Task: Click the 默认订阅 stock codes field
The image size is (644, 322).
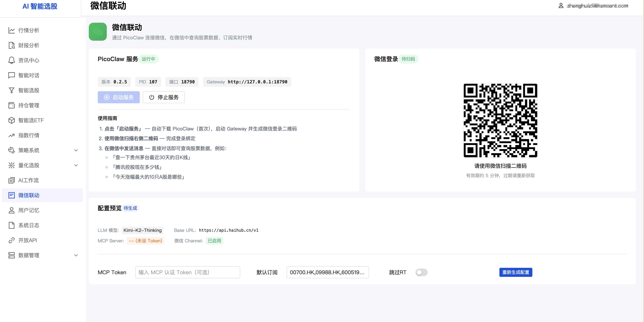Action: [x=328, y=273]
